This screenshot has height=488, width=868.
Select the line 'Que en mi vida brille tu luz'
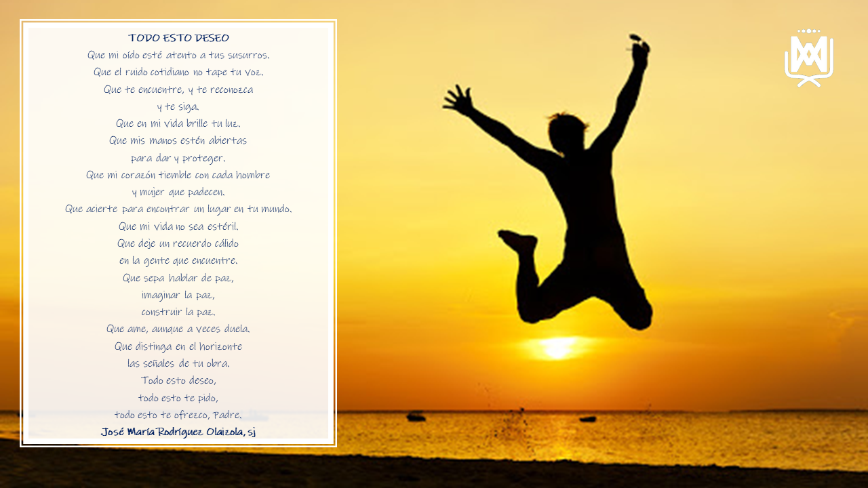pyautogui.click(x=178, y=123)
